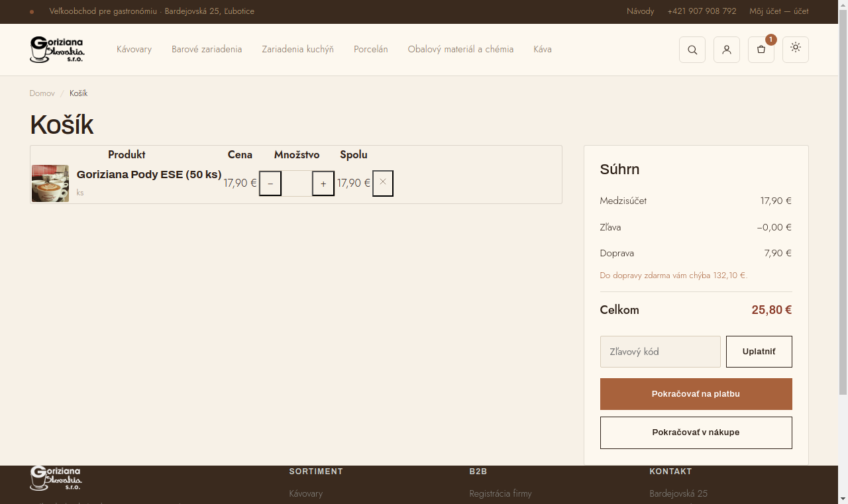Open the Môj účet — účet link
The height and width of the screenshot is (504, 848).
(779, 11)
